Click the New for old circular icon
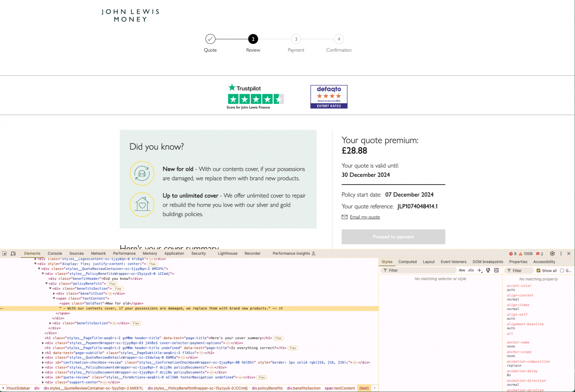Screen dimensions: 575x392 (142, 174)
